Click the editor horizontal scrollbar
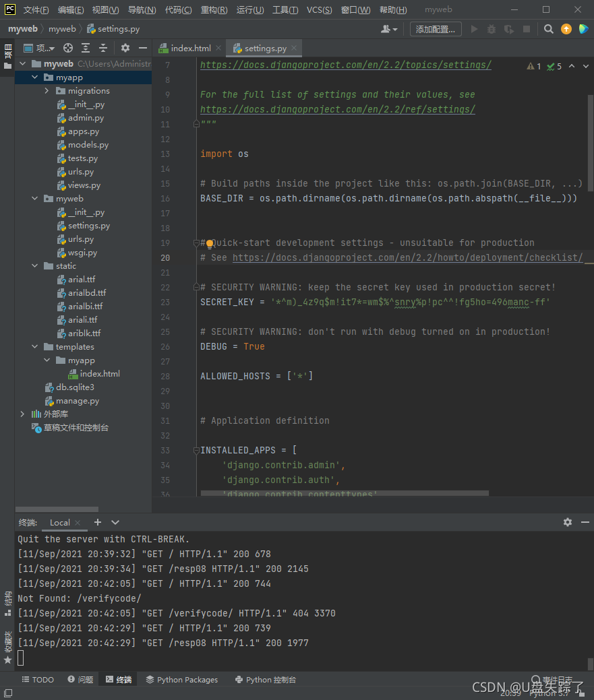594x700 pixels. point(345,493)
